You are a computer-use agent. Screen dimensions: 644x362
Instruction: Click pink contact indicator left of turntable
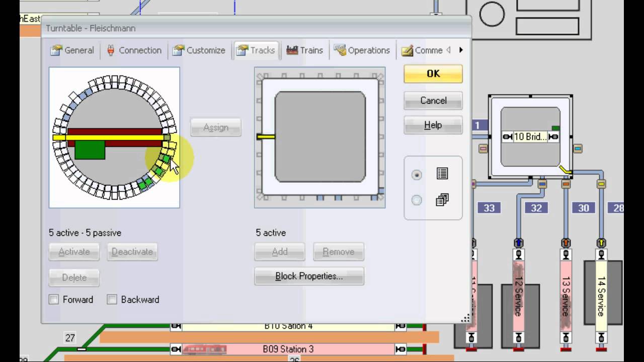483,148
